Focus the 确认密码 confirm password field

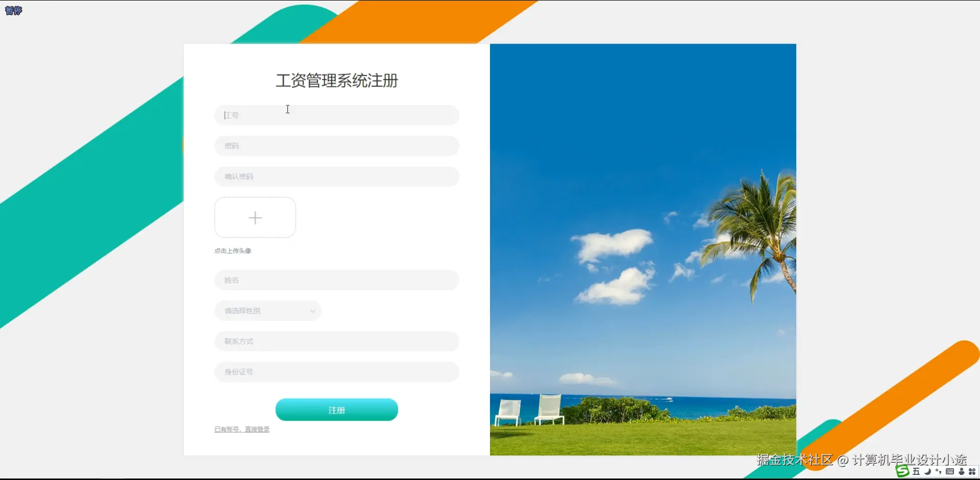coord(336,177)
